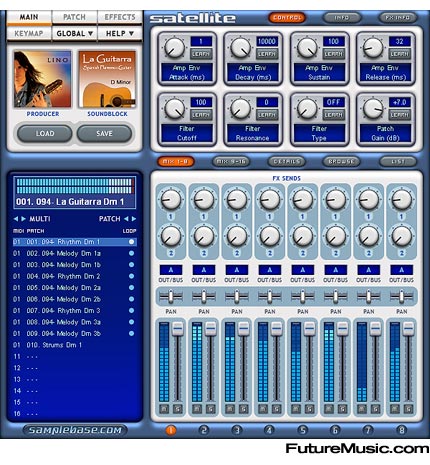Click the Amp Env Decay knob
Viewport: 430px width, 465px height.
(x=240, y=48)
